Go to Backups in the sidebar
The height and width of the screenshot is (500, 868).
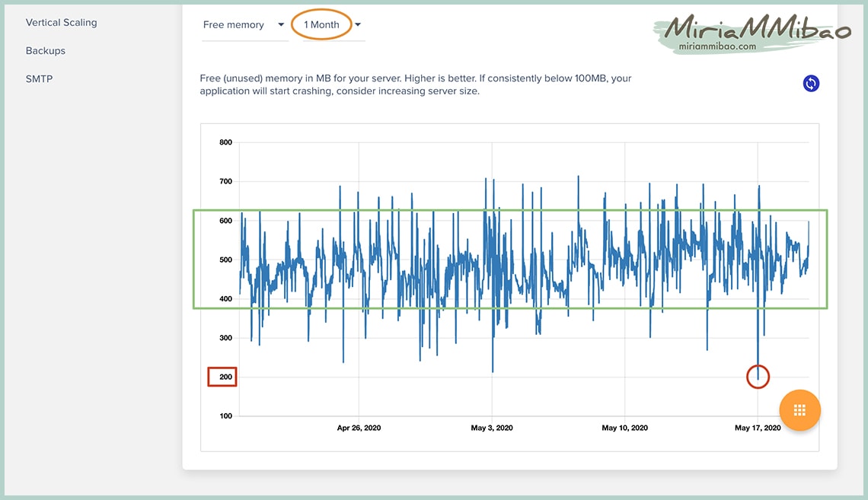[46, 51]
